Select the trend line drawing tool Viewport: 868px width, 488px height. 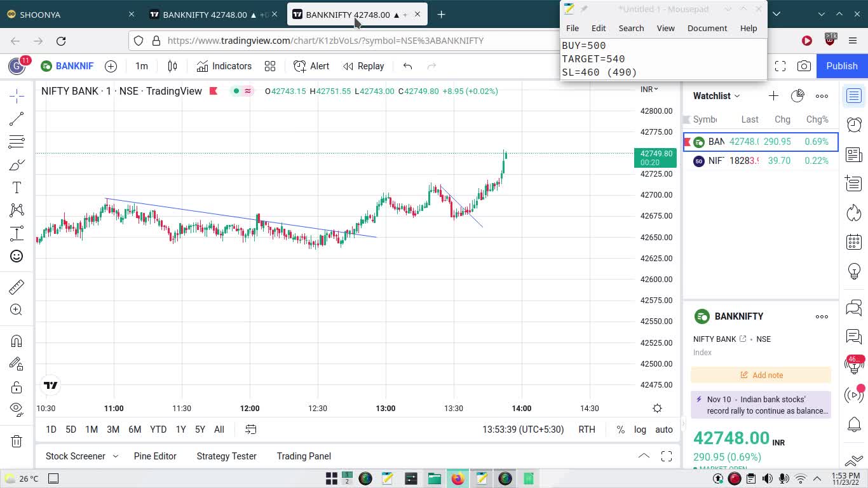point(17,119)
